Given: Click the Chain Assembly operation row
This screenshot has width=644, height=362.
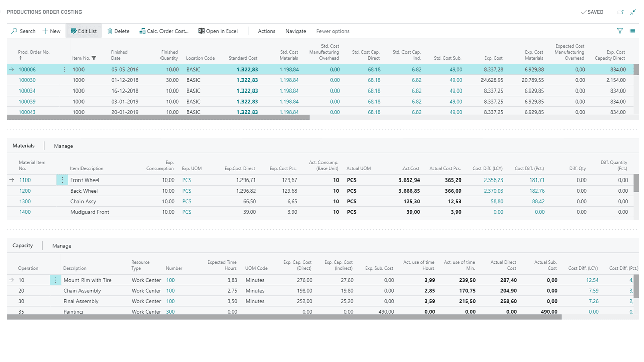Looking at the screenshot, I should [x=320, y=291].
